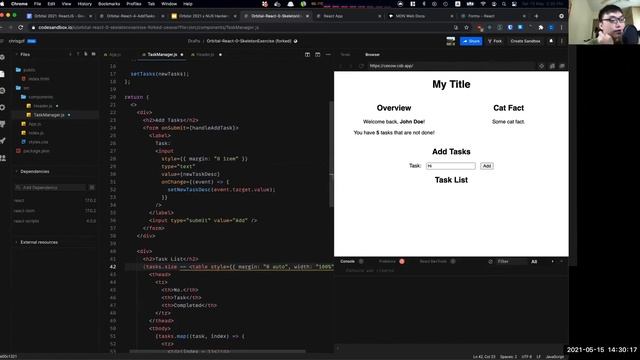Open the notifications bell icon
The width and height of the screenshot is (640, 360).
[x=551, y=41]
